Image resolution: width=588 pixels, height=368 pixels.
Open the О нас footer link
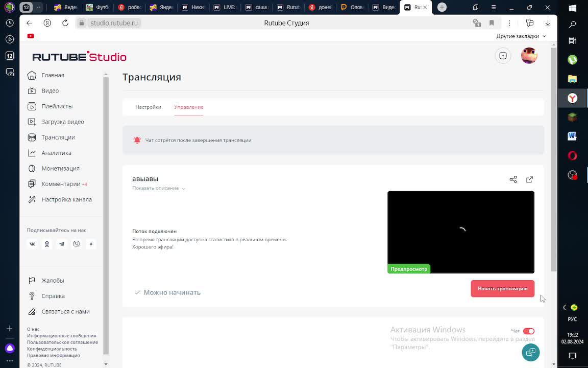33,329
